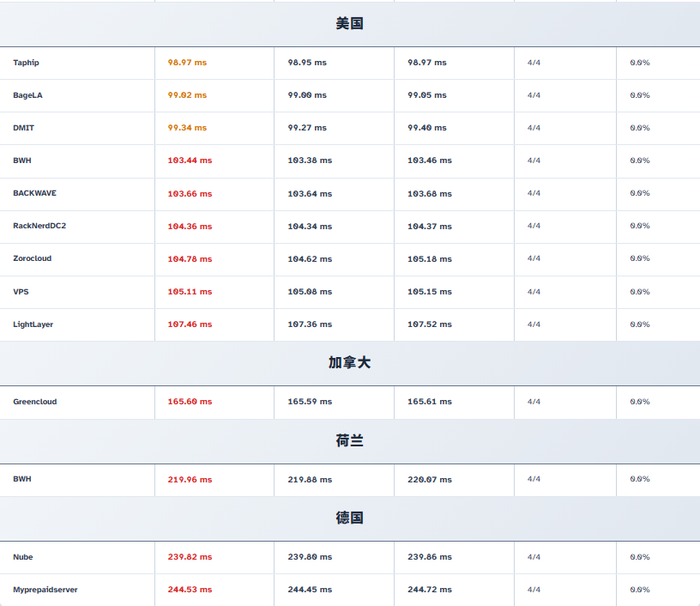Click the red 165.60 ms latency value
The height and width of the screenshot is (606, 700).
tap(190, 402)
